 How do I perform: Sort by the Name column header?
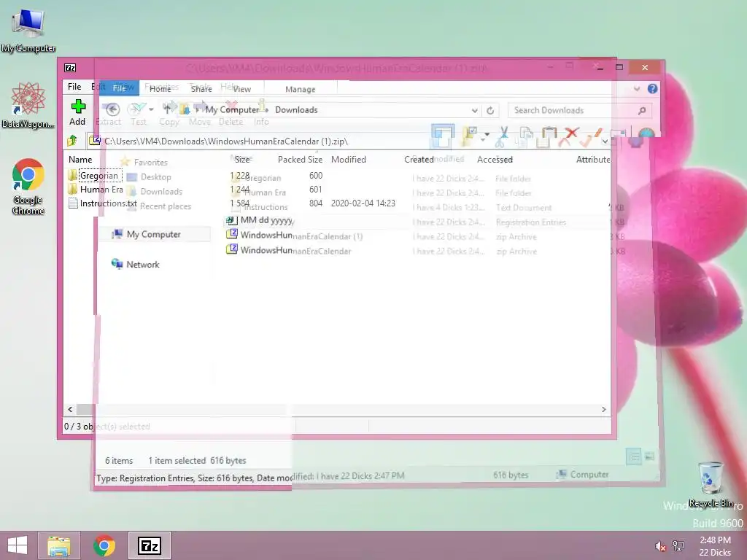click(x=80, y=160)
